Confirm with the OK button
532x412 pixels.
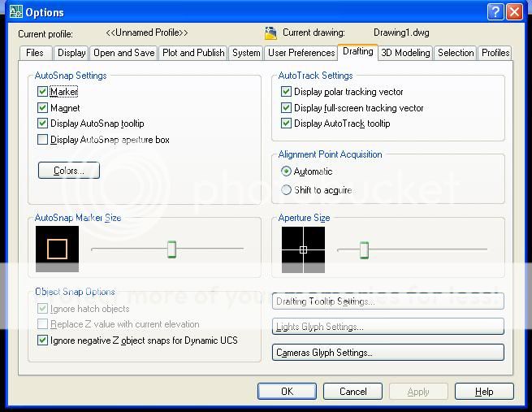[287, 392]
